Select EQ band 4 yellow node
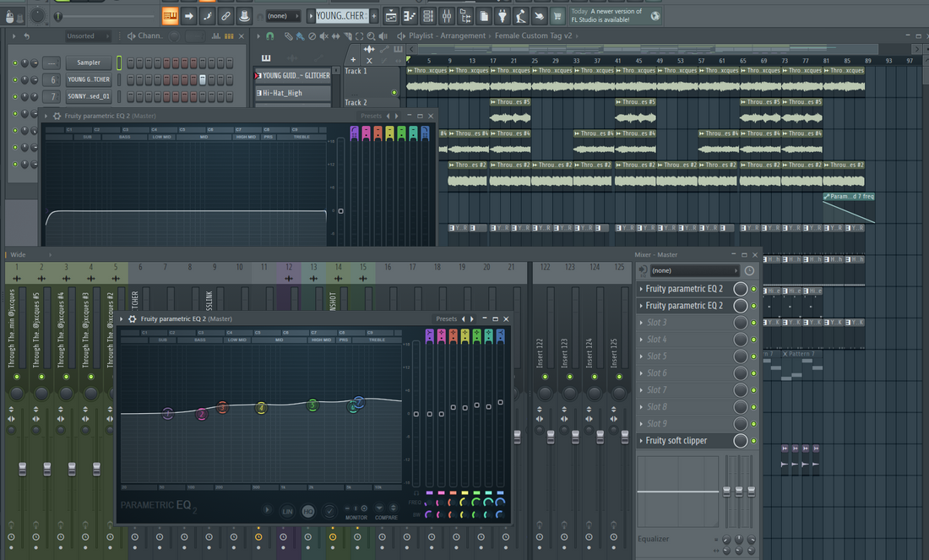 pos(262,408)
